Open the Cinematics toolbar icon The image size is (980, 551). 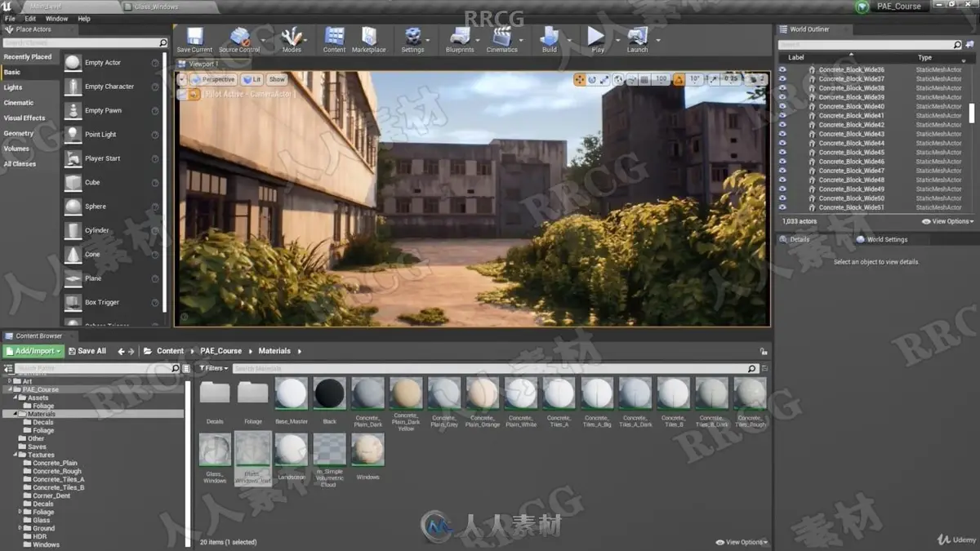pyautogui.click(x=501, y=36)
